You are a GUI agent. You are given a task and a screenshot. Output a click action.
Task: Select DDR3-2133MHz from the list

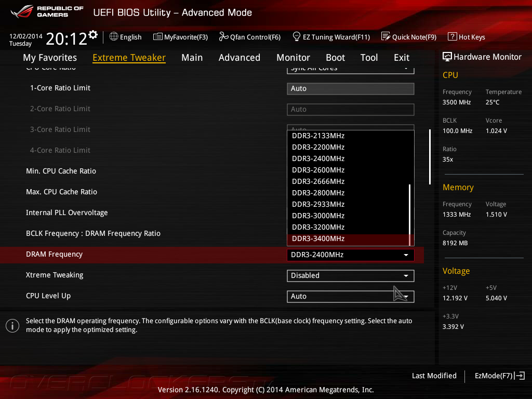[x=348, y=136]
